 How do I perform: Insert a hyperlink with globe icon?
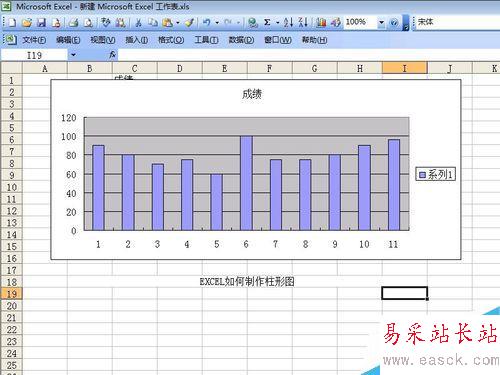(x=253, y=22)
